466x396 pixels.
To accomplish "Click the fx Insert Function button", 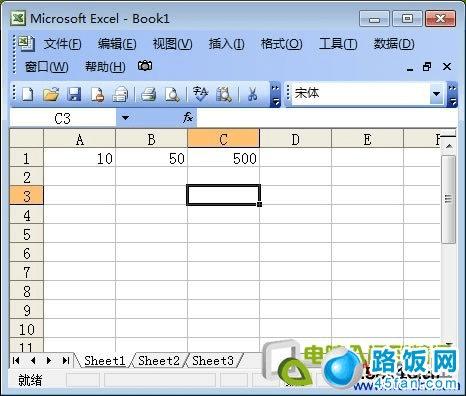I will [188, 117].
